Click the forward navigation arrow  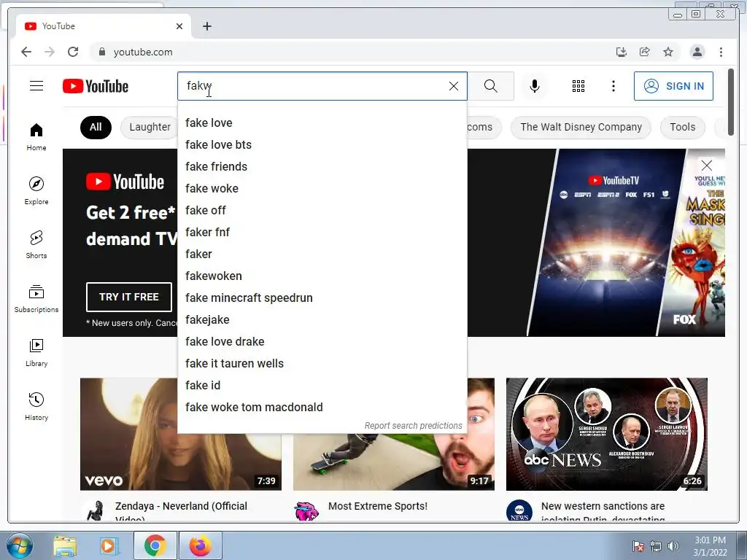pyautogui.click(x=50, y=52)
